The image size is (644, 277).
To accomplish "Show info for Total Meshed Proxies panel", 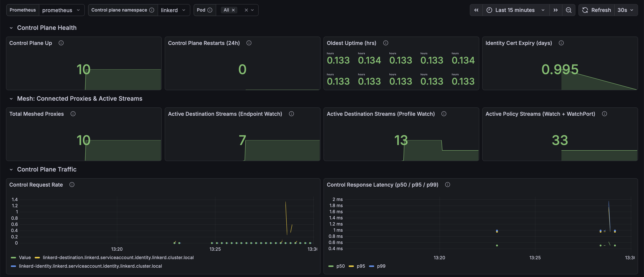I will [x=73, y=114].
